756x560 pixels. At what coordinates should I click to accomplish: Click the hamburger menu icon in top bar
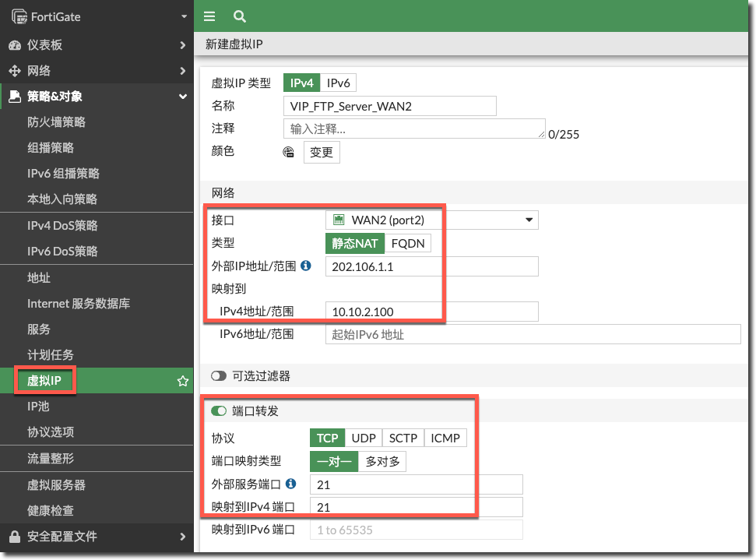click(209, 16)
